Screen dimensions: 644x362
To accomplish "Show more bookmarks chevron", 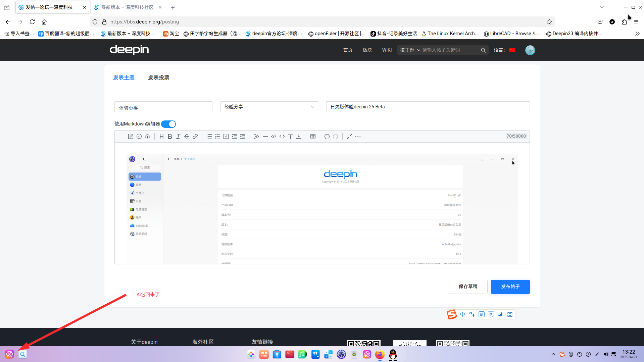I will (637, 34).
